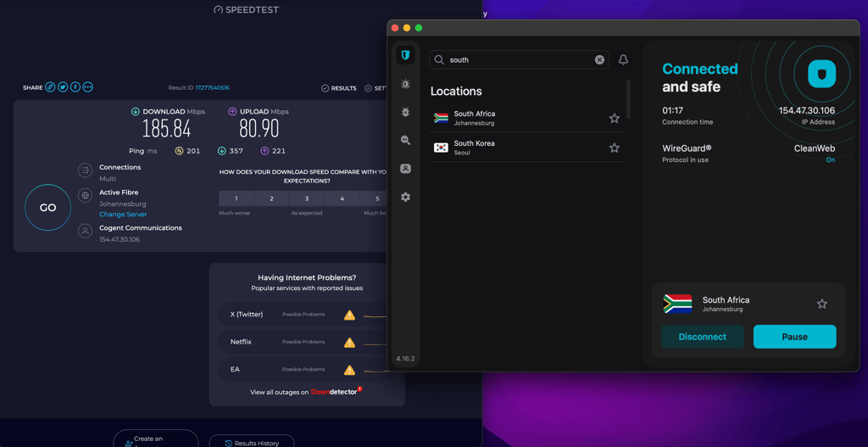Open Results History button

[252, 443]
